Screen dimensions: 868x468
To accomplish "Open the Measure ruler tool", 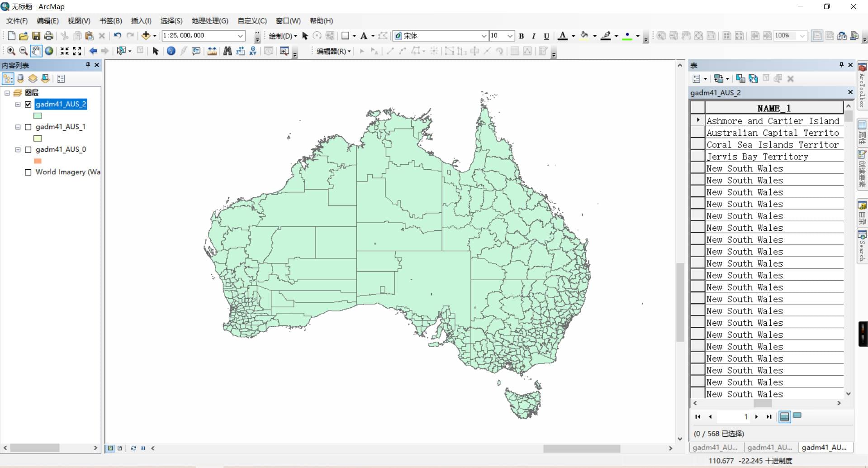I will (x=212, y=51).
